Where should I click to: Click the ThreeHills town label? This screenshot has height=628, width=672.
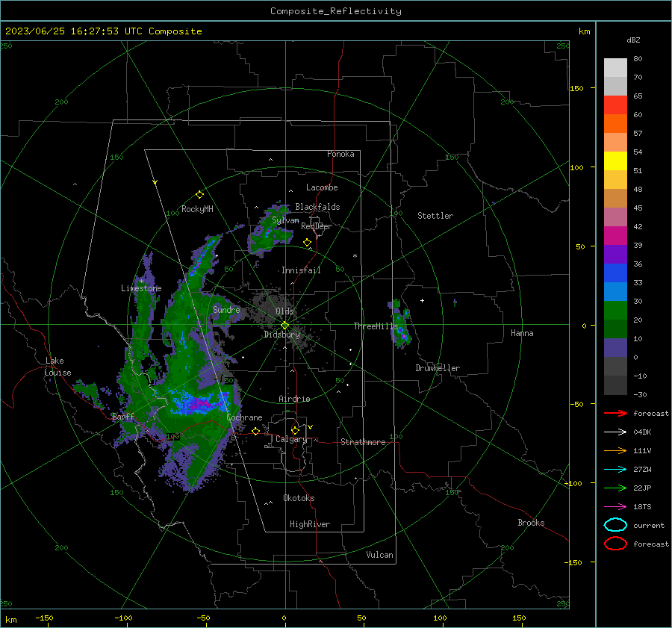pyautogui.click(x=376, y=326)
